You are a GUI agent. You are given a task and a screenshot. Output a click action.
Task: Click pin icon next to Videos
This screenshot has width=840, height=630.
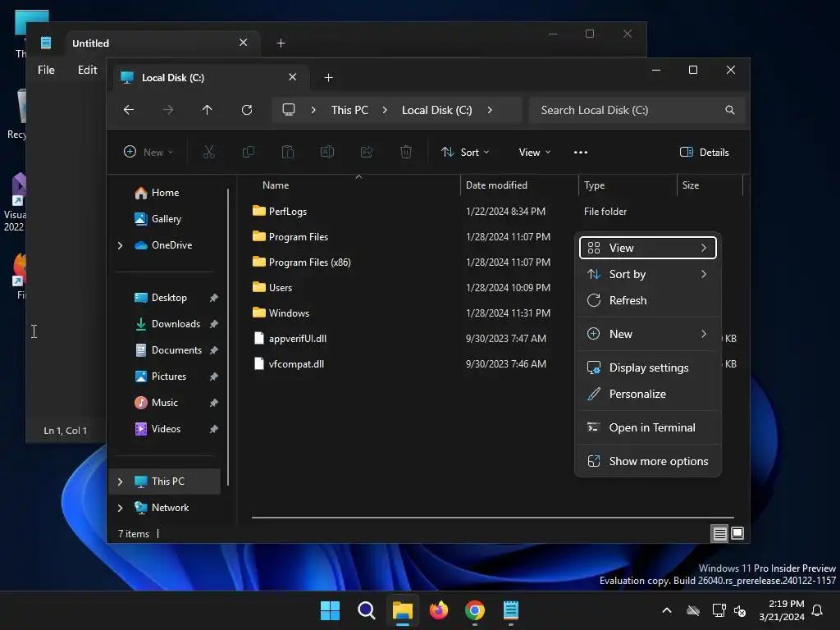[214, 429]
